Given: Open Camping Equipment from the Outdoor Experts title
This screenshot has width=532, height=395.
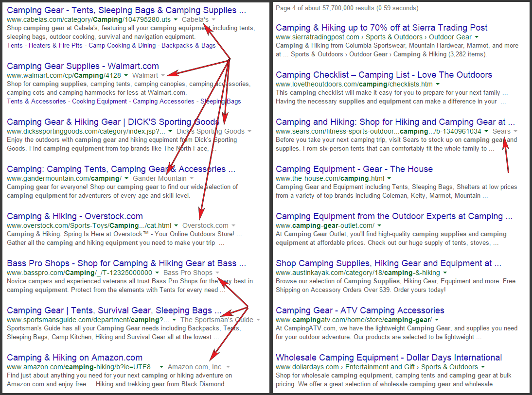Looking at the screenshot, I should 394,216.
